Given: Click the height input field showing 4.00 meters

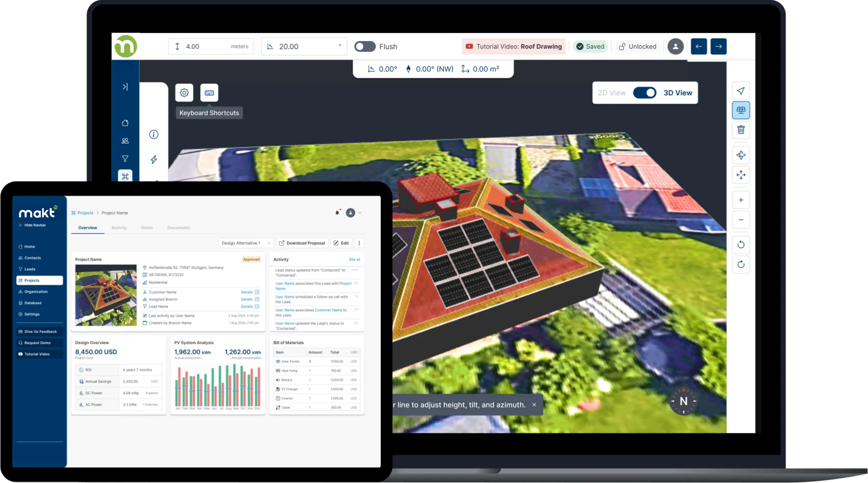Looking at the screenshot, I should click(x=211, y=46).
